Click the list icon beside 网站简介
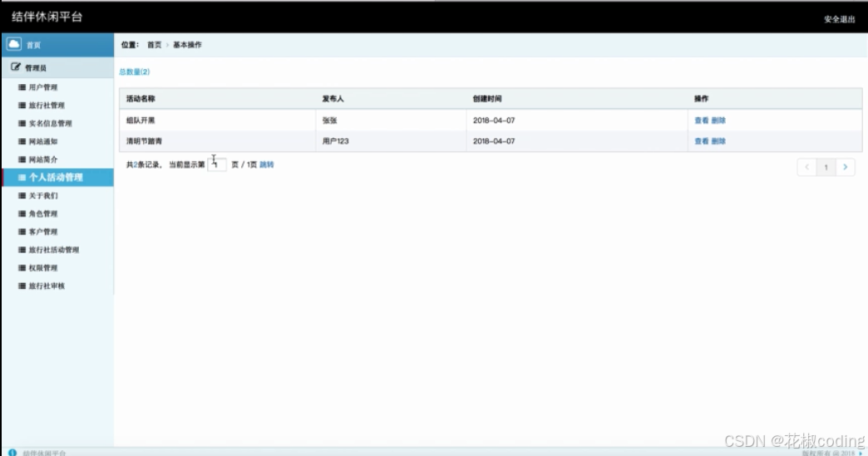868x456 pixels. pos(22,160)
